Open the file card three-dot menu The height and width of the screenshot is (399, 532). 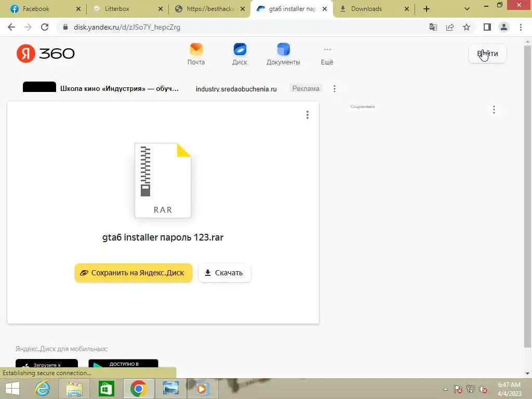(x=308, y=115)
